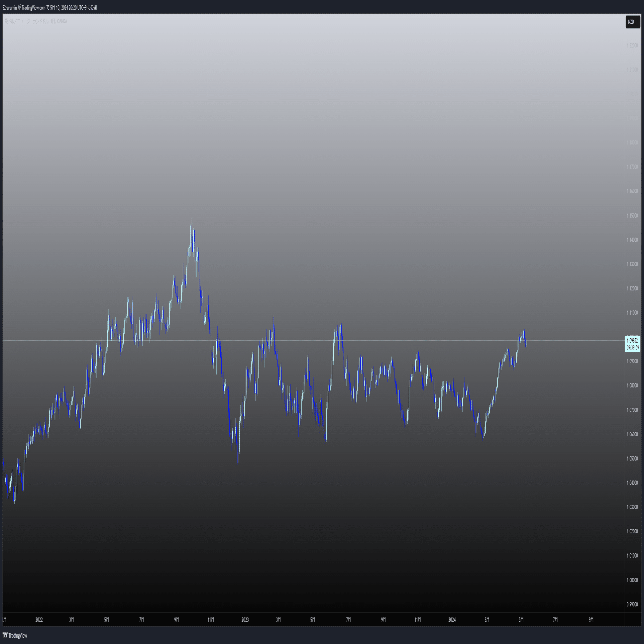Click the S2rurumin publish info header text
Image resolution: width=644 pixels, height=644 pixels.
click(50, 8)
